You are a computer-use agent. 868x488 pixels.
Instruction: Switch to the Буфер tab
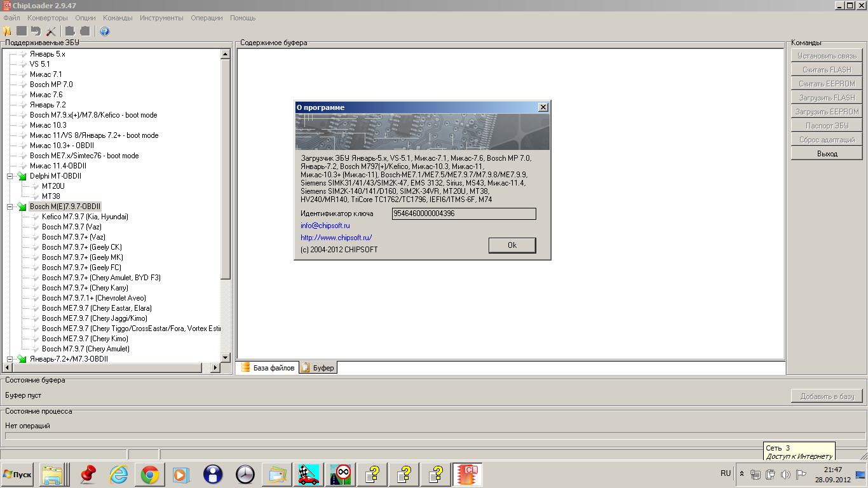coord(318,368)
